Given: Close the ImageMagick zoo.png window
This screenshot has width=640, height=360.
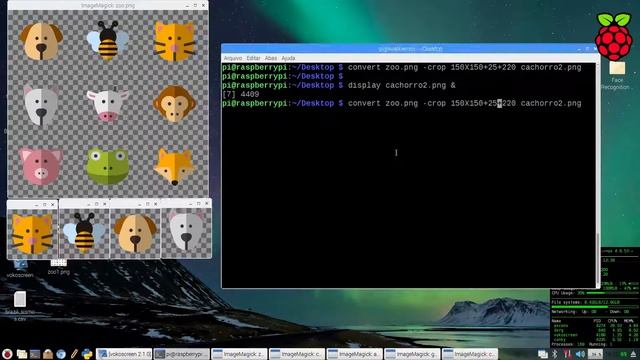Looking at the screenshot, I should (x=203, y=5).
